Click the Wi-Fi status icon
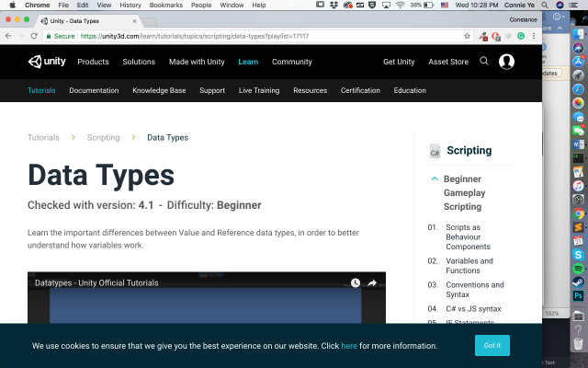 401,5
